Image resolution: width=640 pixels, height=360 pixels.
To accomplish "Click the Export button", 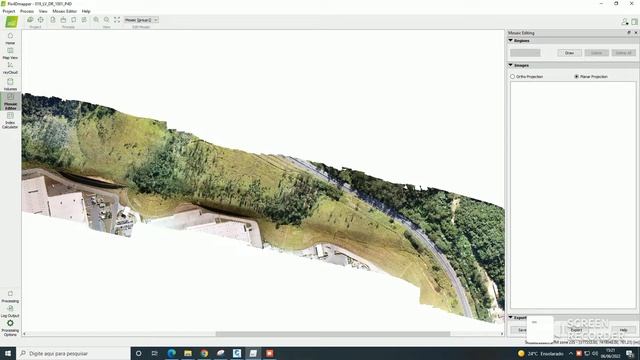I will pyautogui.click(x=576, y=330).
